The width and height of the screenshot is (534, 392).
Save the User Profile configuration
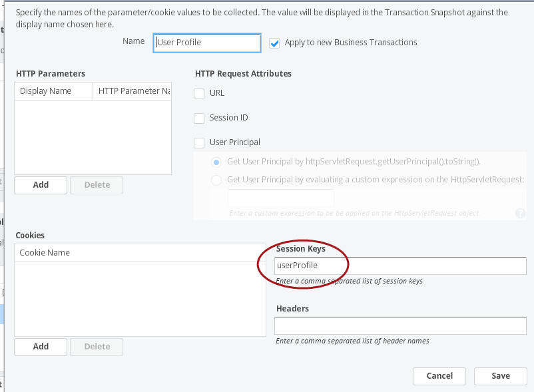500,376
